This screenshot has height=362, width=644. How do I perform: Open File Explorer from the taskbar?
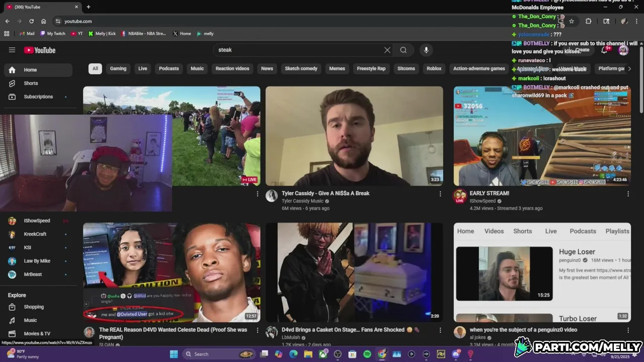point(308,354)
